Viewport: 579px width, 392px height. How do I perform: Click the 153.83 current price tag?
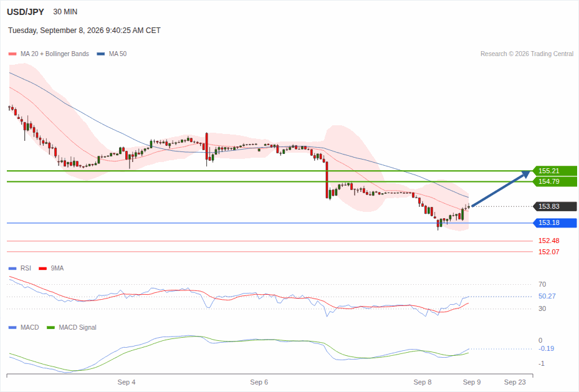click(x=555, y=206)
